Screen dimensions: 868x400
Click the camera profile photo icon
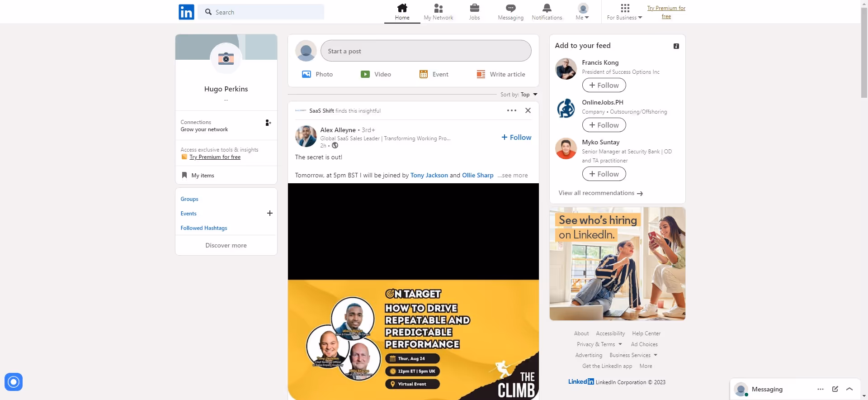coord(226,58)
